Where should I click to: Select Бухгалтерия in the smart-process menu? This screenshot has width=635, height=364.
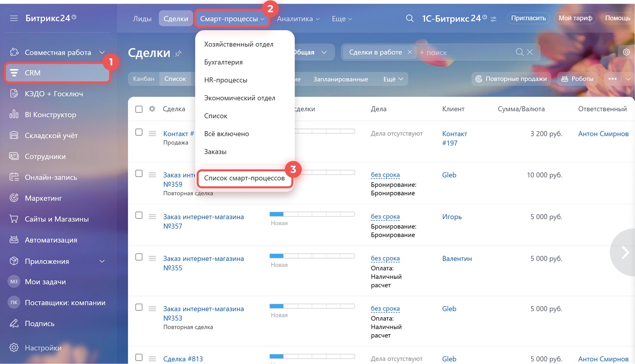click(223, 62)
